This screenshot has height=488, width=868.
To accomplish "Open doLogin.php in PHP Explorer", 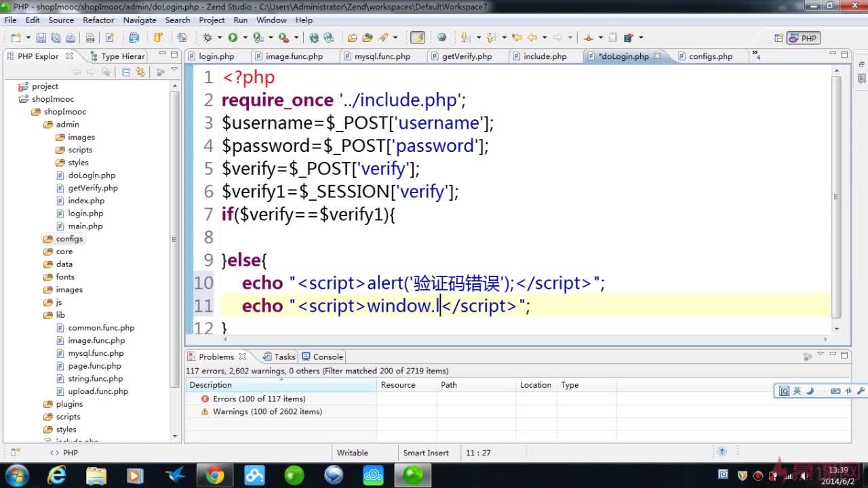I will pos(92,176).
